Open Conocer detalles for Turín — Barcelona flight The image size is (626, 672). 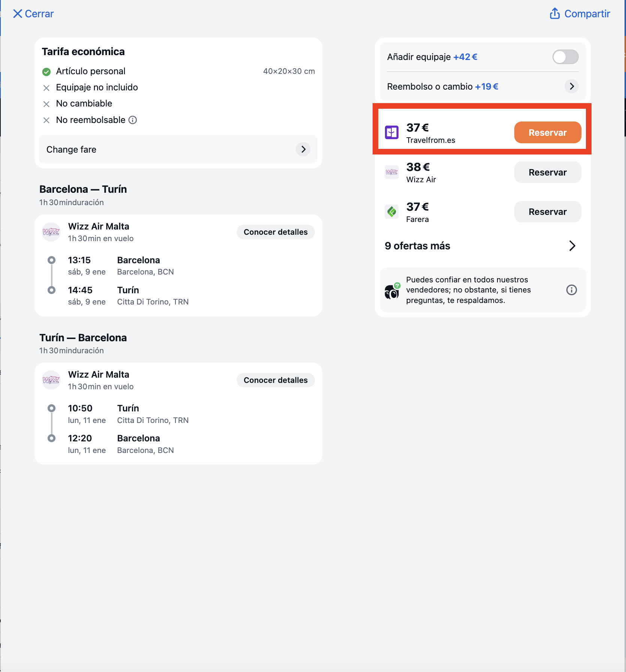276,380
